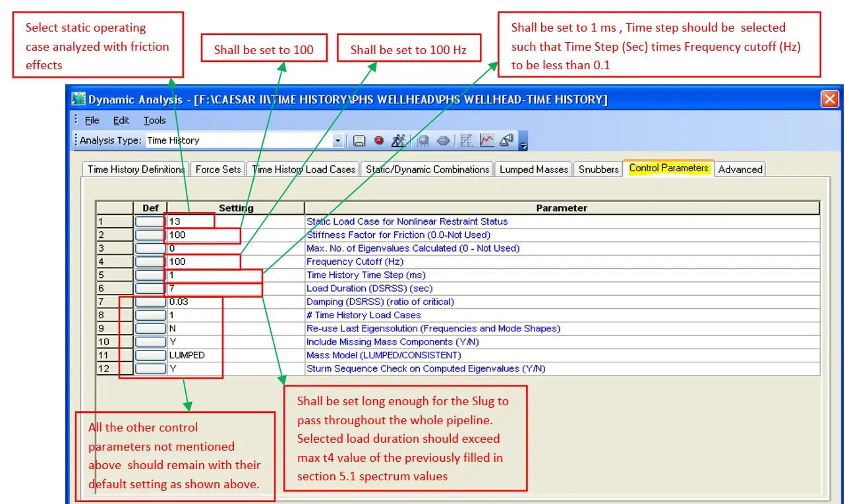Image resolution: width=845 pixels, height=504 pixels.
Task: Toggle Def button for Frequency Cutoff row
Action: click(x=150, y=262)
